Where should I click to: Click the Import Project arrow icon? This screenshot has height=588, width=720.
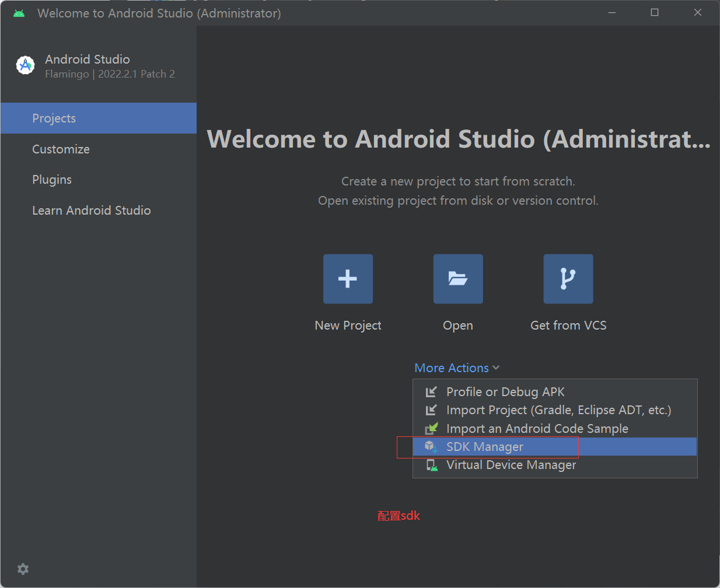pyautogui.click(x=431, y=410)
